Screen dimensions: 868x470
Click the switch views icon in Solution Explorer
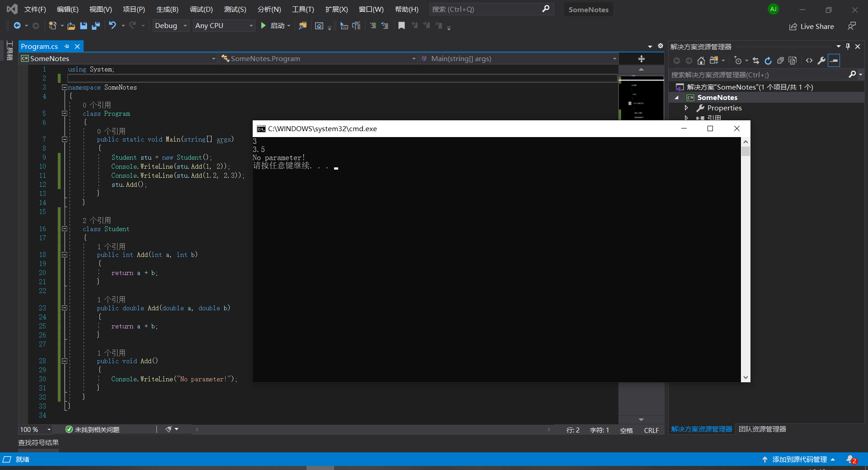click(714, 61)
